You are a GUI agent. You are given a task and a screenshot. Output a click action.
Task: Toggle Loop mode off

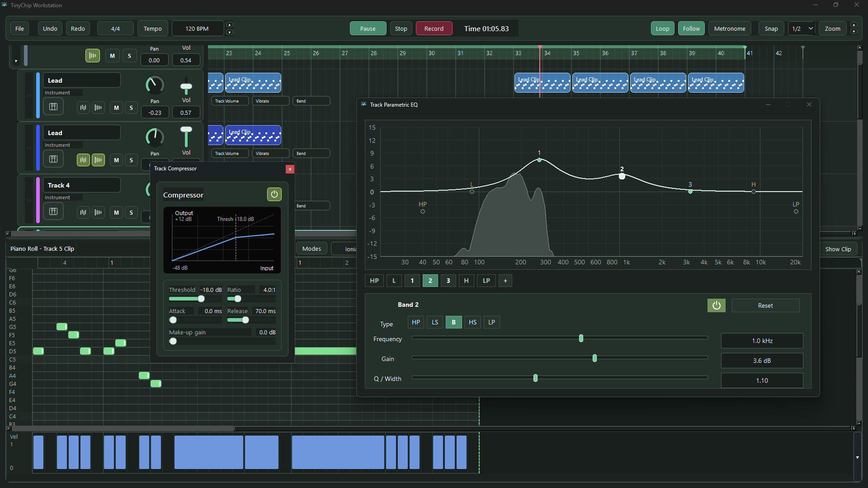pyautogui.click(x=662, y=28)
